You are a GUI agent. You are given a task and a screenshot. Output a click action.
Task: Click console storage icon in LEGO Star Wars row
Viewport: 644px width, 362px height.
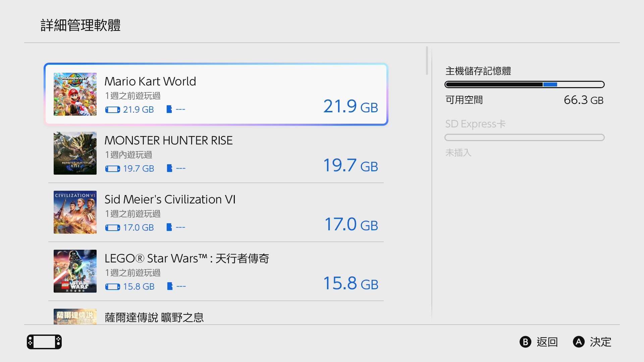click(x=112, y=287)
